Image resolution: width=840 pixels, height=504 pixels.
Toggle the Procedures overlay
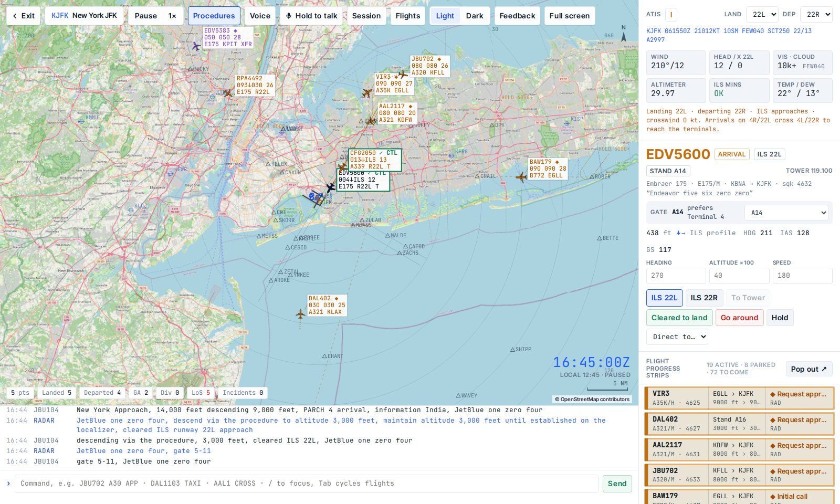click(x=214, y=16)
